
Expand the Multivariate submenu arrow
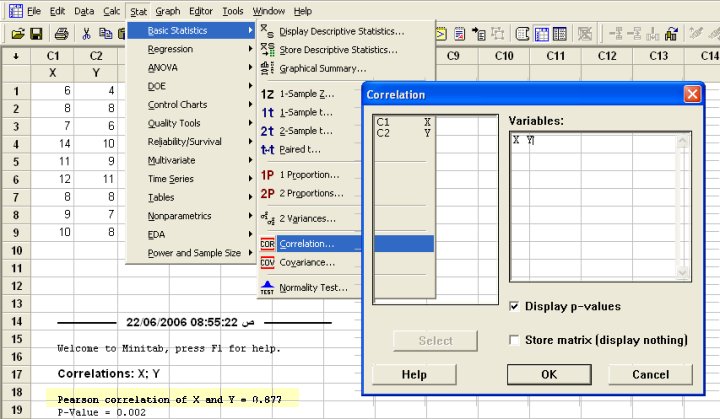coord(250,160)
